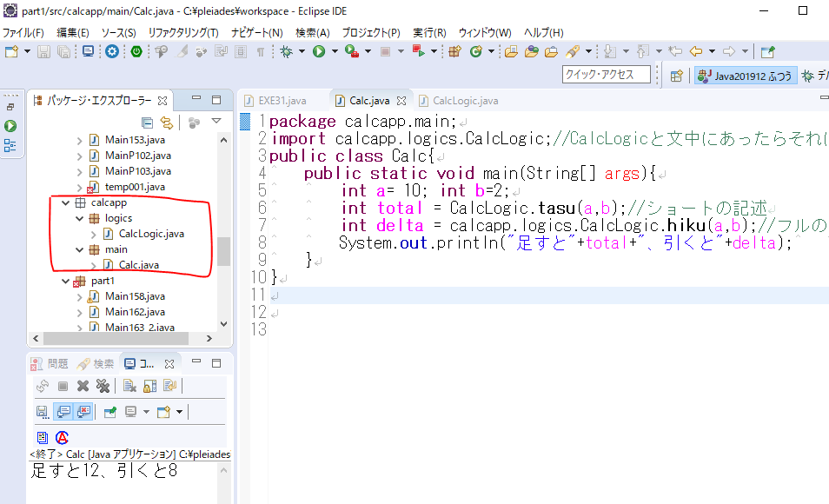The width and height of the screenshot is (829, 504).
Task: Click the Debug bug icon in toolbar
Action: (286, 52)
